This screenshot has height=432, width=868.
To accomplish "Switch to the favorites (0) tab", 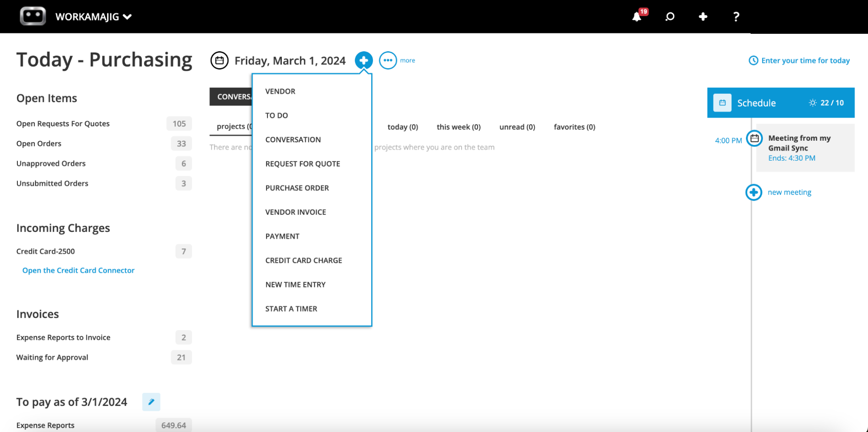I will click(x=574, y=127).
